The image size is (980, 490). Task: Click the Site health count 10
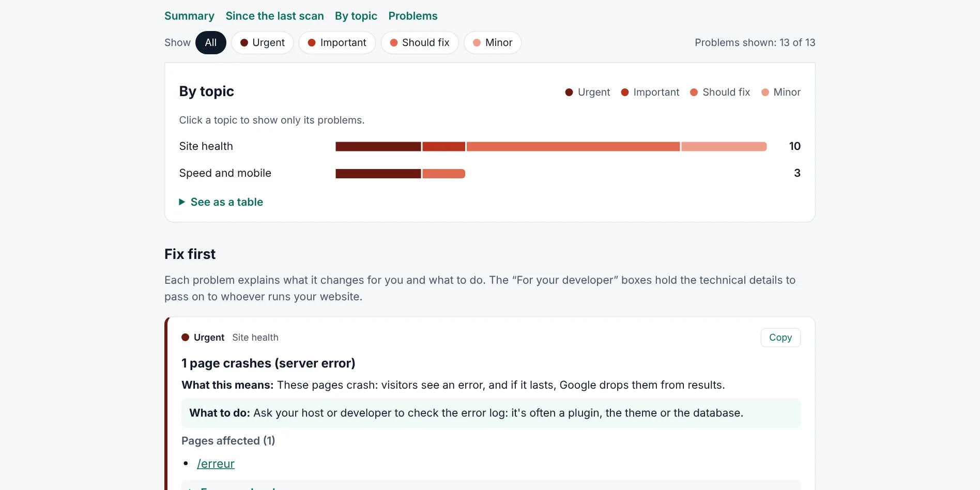[795, 146]
